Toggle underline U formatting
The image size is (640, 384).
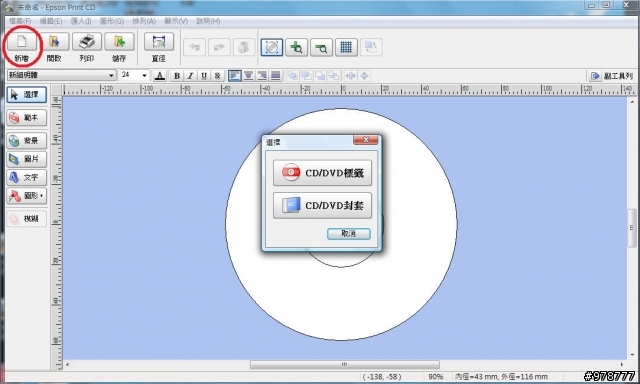click(x=204, y=75)
